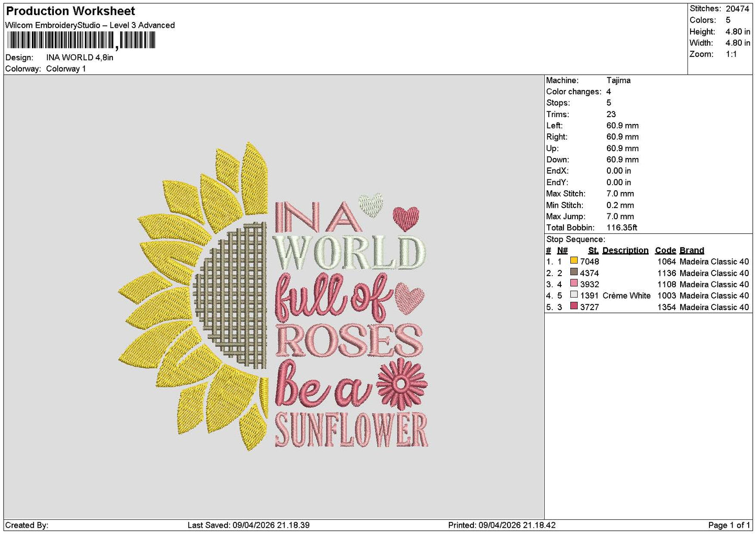The height and width of the screenshot is (534, 756).
Task: Click the Up label
Action: tap(552, 149)
